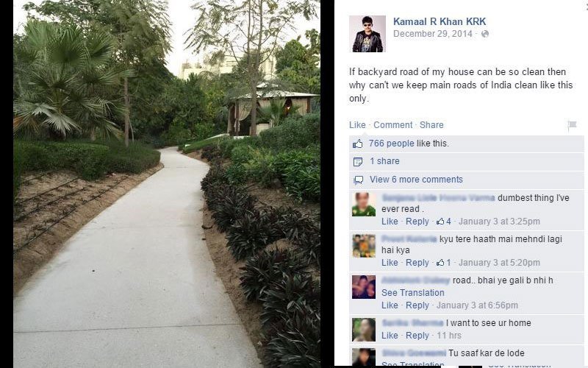Click the speech bubble icon for more comments
The width and height of the screenshot is (588, 368).
pyautogui.click(x=358, y=180)
